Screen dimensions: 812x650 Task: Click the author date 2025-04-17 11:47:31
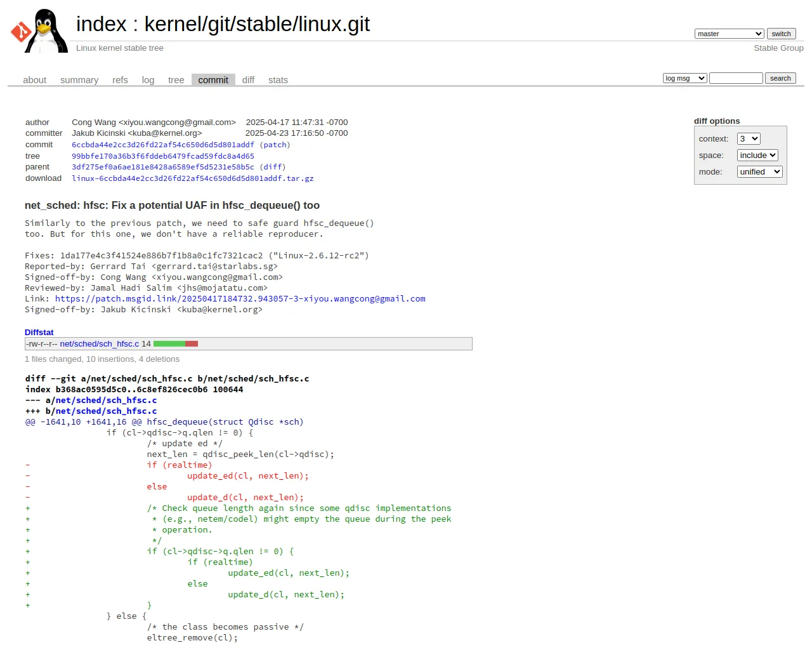tap(297, 123)
